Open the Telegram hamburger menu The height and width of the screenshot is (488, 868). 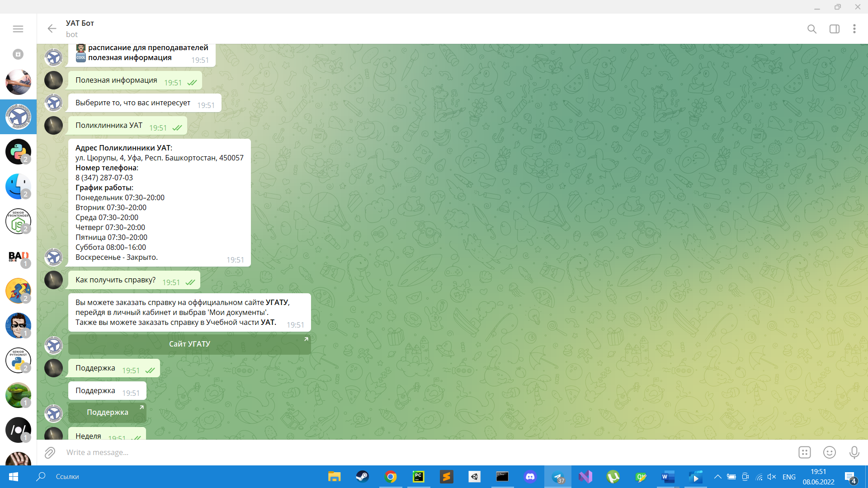pos(18,29)
